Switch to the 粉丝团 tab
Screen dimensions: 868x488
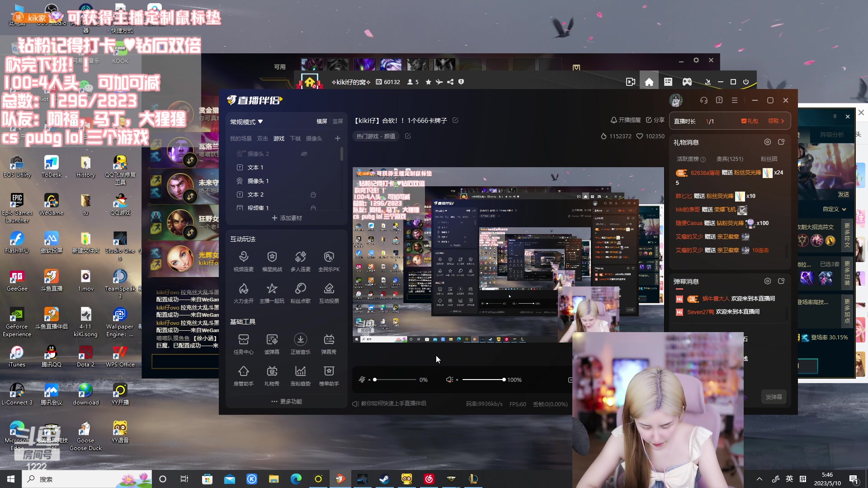point(769,159)
